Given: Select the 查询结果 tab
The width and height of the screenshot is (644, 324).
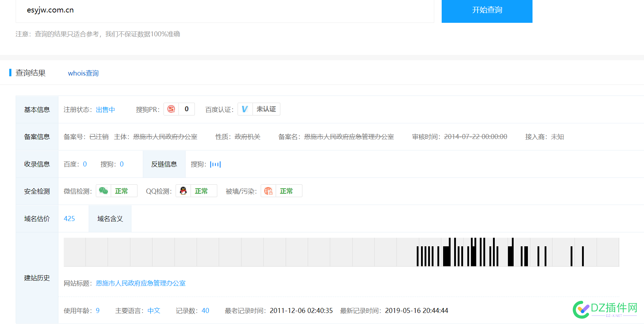Looking at the screenshot, I should [x=31, y=73].
